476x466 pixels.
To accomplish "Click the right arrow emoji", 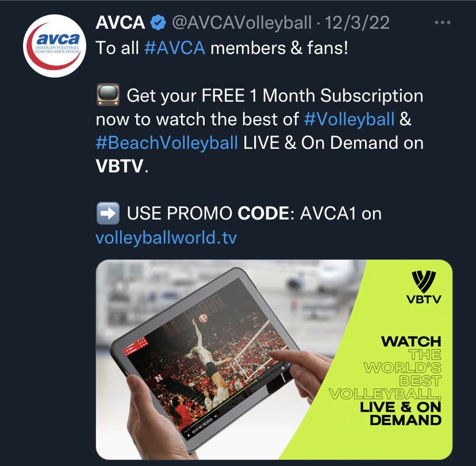I will coord(108,213).
